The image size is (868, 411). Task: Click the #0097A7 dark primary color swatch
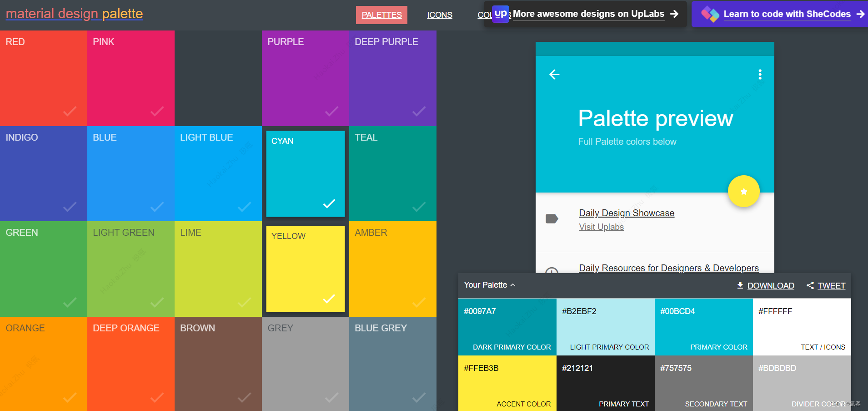tap(507, 327)
